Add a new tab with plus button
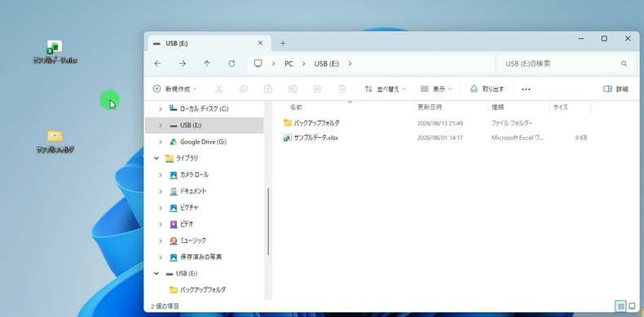Viewport: 644px width, 317px height. pos(283,43)
